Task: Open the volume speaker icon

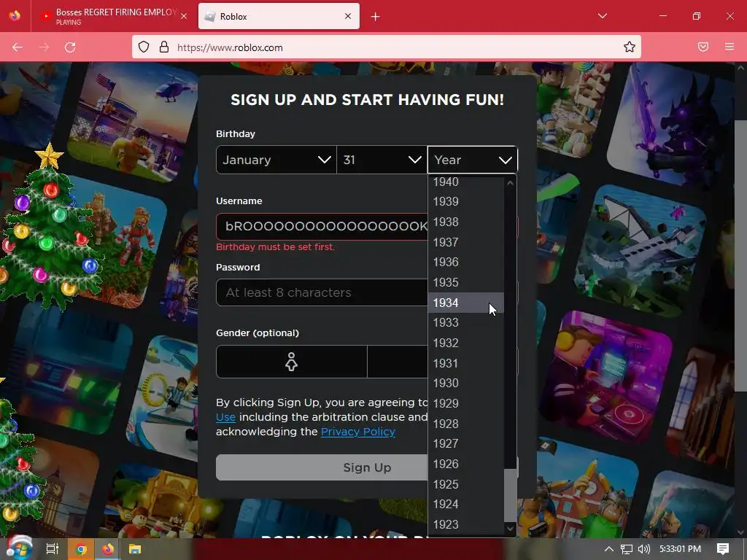Action: pyautogui.click(x=643, y=549)
